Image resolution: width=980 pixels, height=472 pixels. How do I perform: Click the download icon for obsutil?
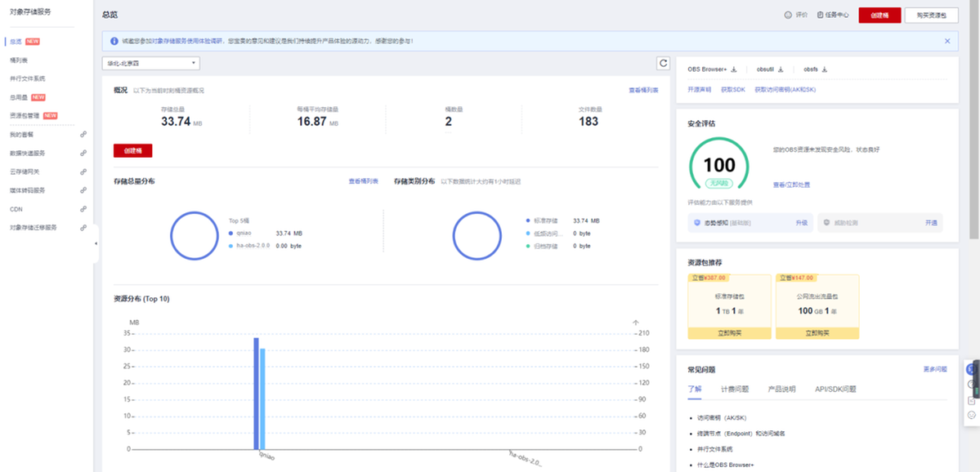[x=781, y=69]
